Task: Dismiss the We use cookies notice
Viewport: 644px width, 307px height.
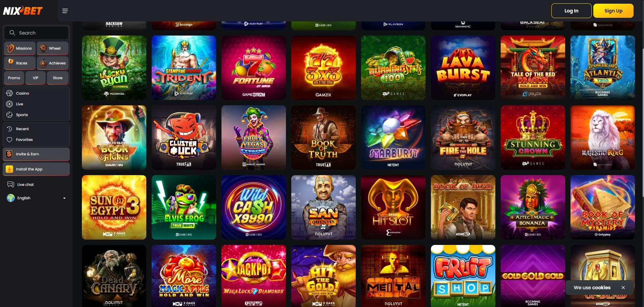Action: click(x=623, y=288)
